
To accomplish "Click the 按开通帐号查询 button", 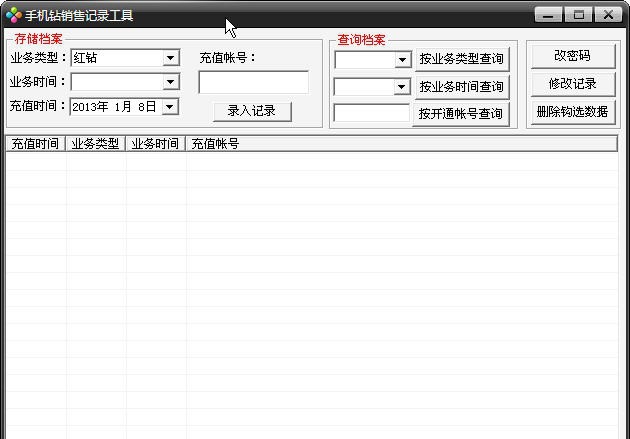I will 461,114.
